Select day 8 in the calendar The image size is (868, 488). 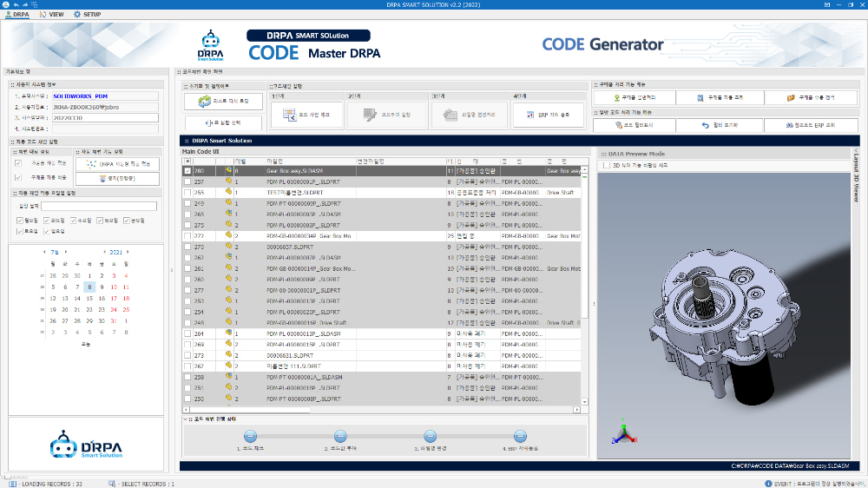pos(89,287)
